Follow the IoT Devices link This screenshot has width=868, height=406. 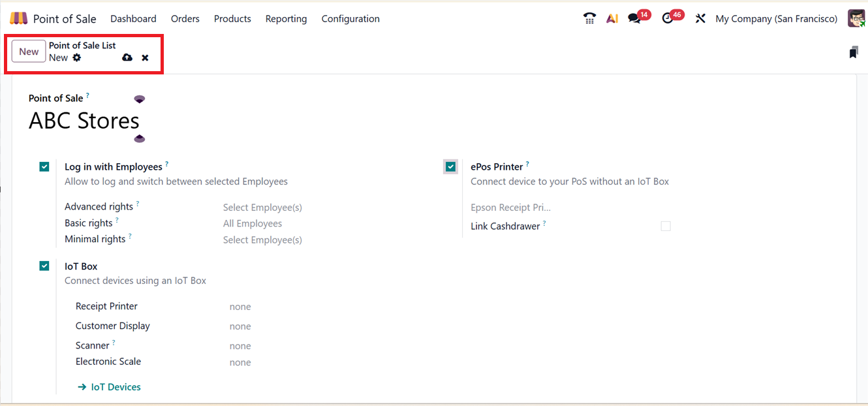[x=110, y=387]
